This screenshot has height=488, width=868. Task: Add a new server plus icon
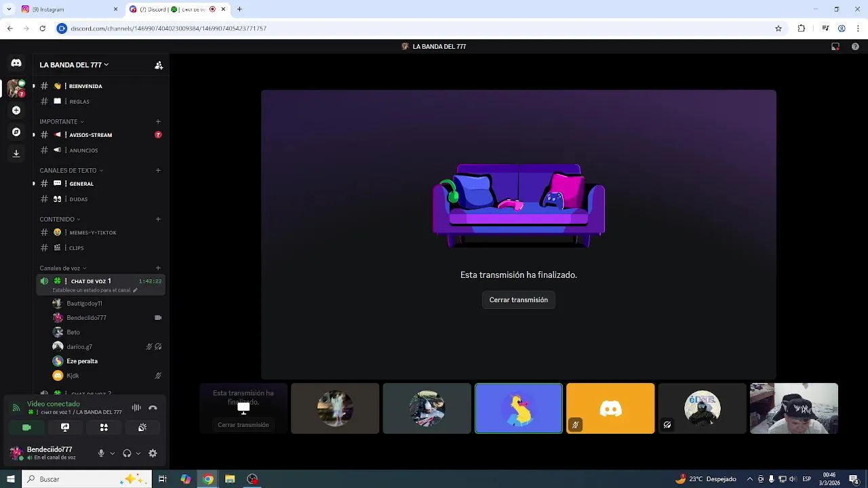[16, 110]
